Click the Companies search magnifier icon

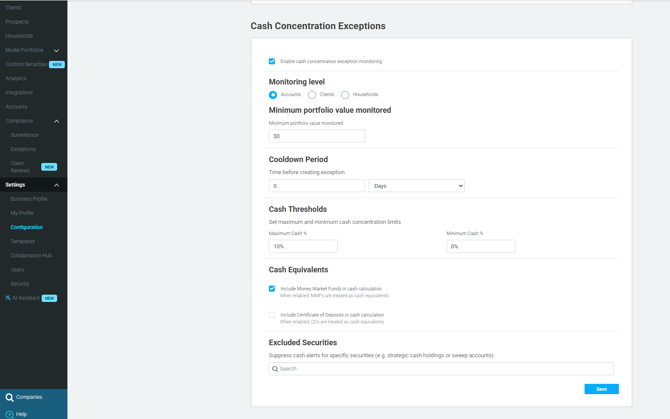[9, 397]
